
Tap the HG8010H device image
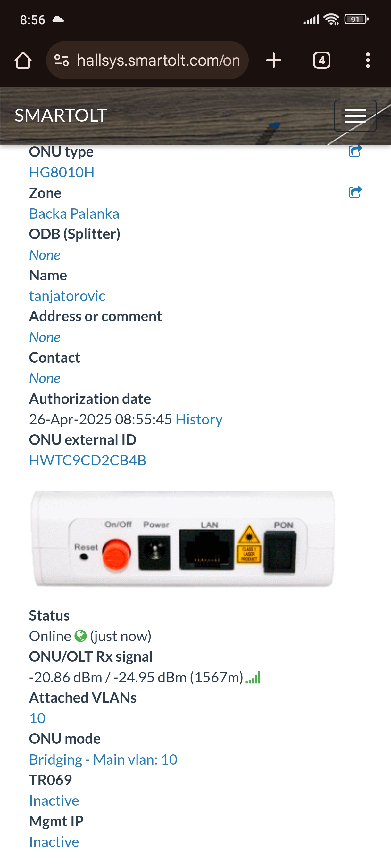(x=182, y=538)
